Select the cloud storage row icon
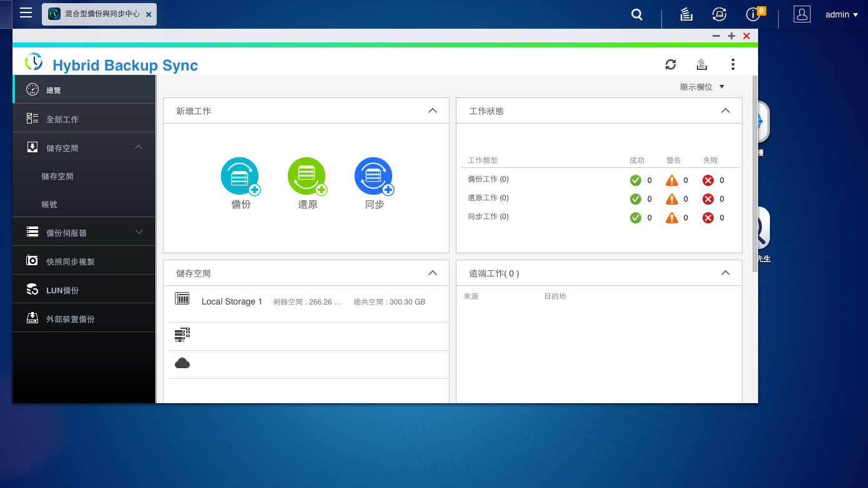The height and width of the screenshot is (488, 868). pyautogui.click(x=182, y=363)
